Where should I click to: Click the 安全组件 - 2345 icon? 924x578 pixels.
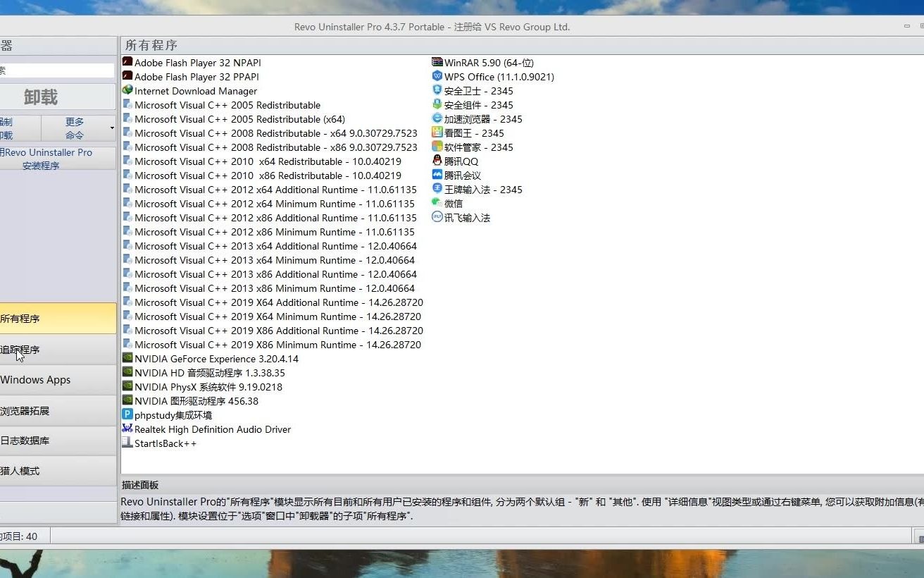(x=437, y=104)
